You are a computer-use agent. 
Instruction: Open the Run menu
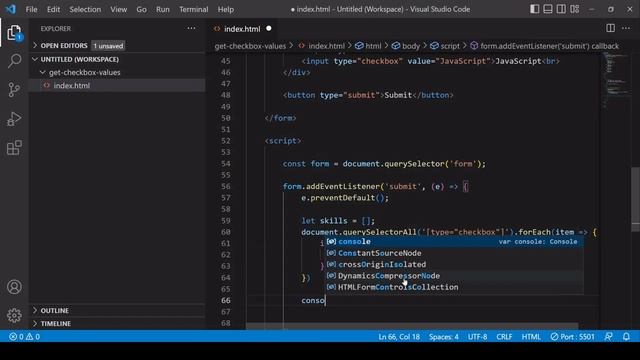point(162,9)
